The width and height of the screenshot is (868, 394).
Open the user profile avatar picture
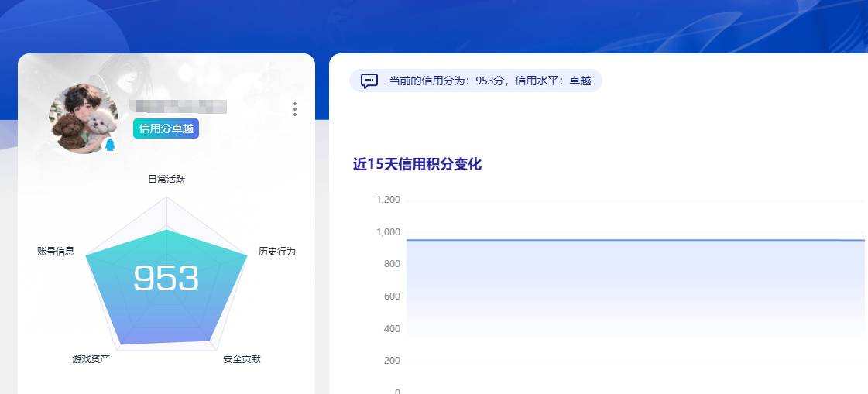click(84, 118)
